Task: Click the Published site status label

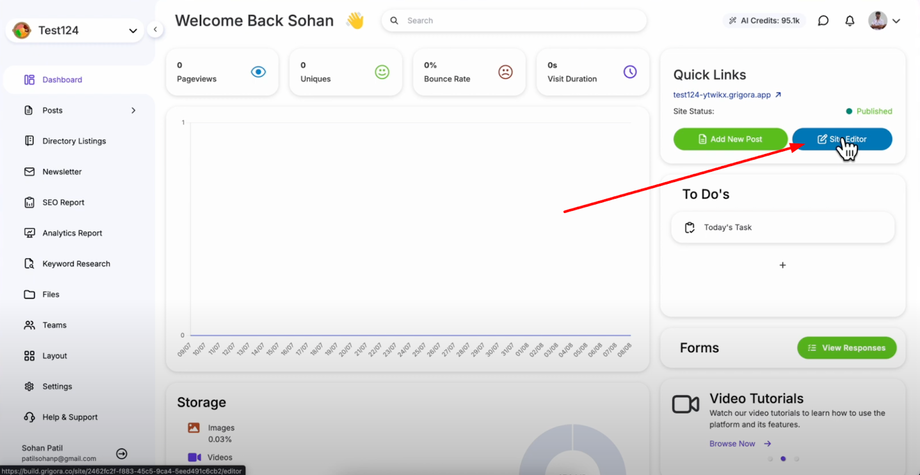Action: click(x=869, y=111)
